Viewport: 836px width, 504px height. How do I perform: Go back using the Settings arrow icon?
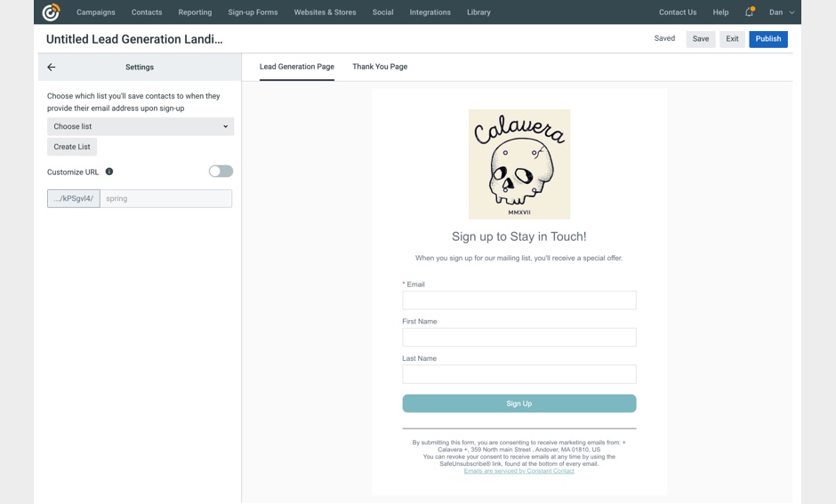coord(52,68)
